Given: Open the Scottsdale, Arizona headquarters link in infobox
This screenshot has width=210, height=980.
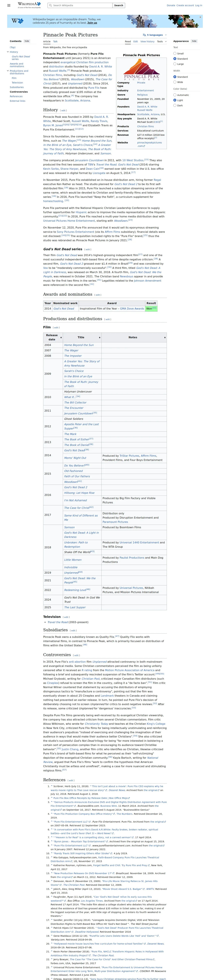Looking at the screenshot, I should click(148, 114).
